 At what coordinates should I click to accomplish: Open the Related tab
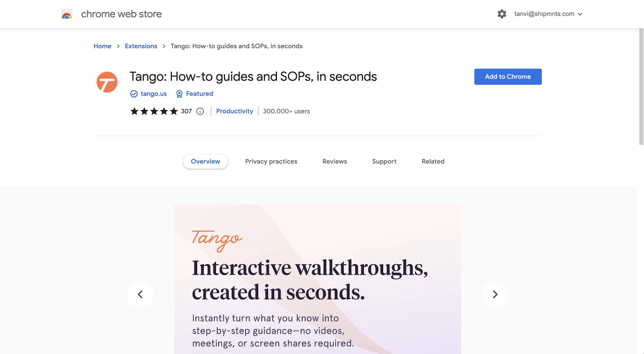point(433,162)
